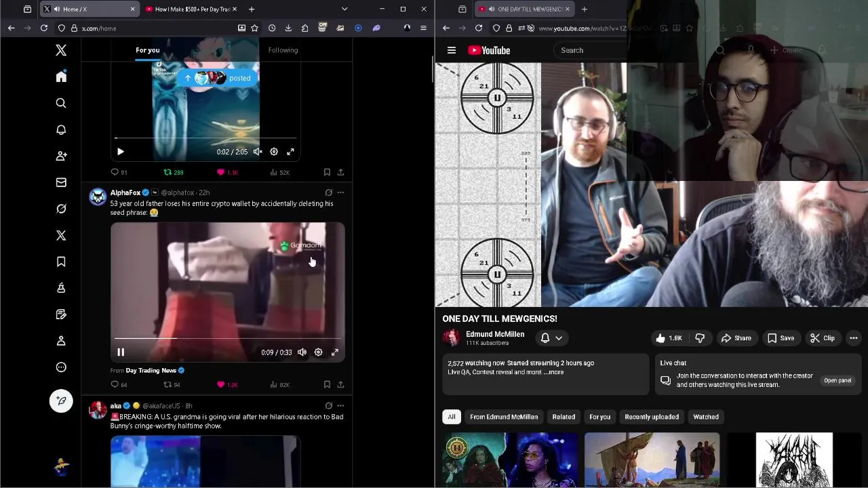Dislike the YouTube video
This screenshot has height=488, width=868.
(700, 338)
